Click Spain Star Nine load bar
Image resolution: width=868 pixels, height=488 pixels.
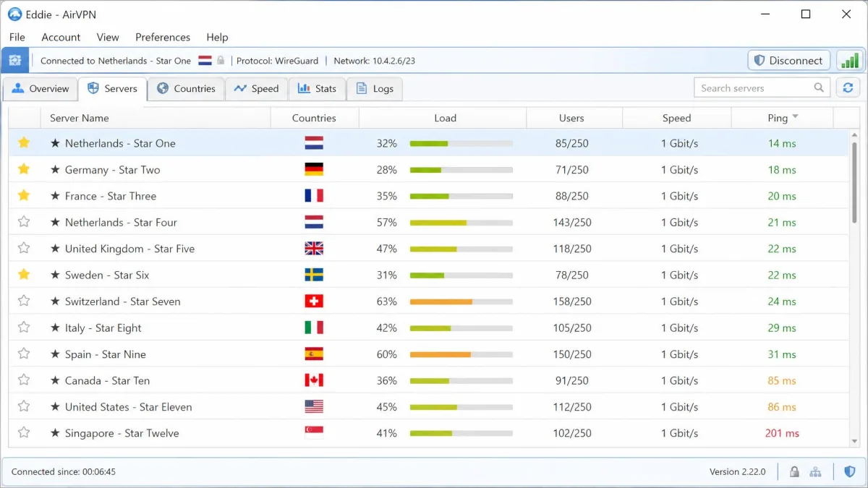[x=461, y=354]
